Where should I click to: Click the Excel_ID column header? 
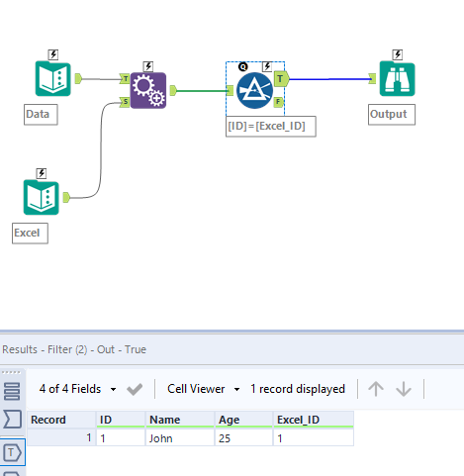[x=314, y=420]
